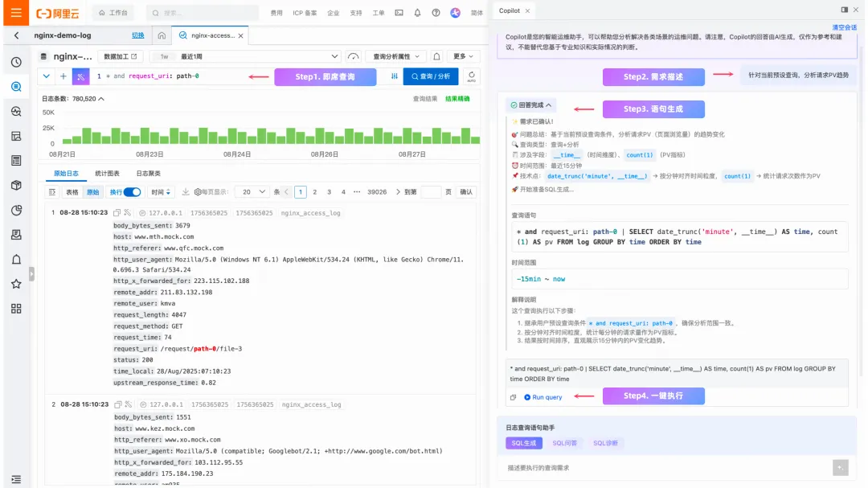Open the alert bell beside 查询分析属性

click(x=436, y=56)
